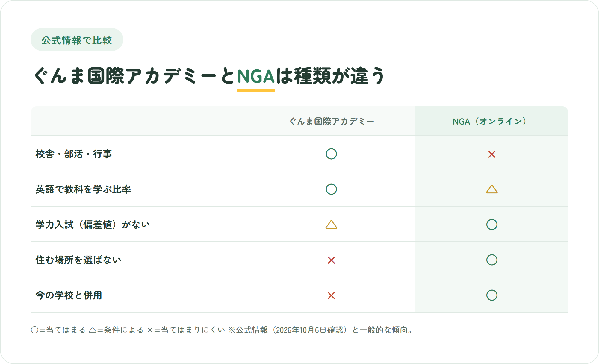Image resolution: width=599 pixels, height=364 pixels.
Task: Click the 英語で教科を学ぶ比率 row label
Action: (x=83, y=189)
